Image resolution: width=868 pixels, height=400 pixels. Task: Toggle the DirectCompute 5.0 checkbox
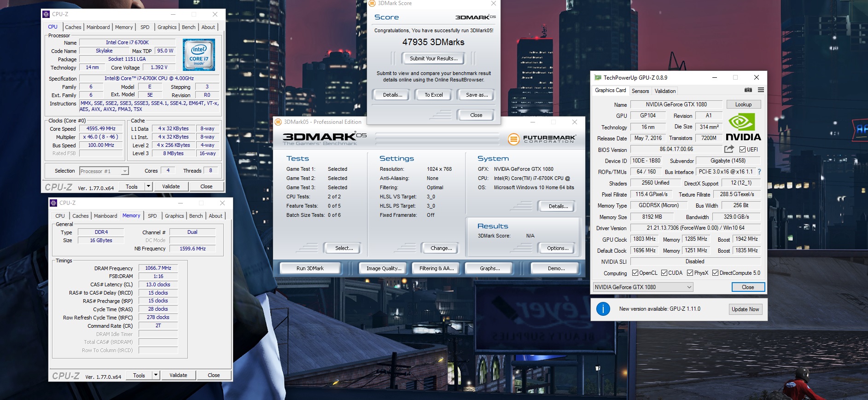point(715,273)
